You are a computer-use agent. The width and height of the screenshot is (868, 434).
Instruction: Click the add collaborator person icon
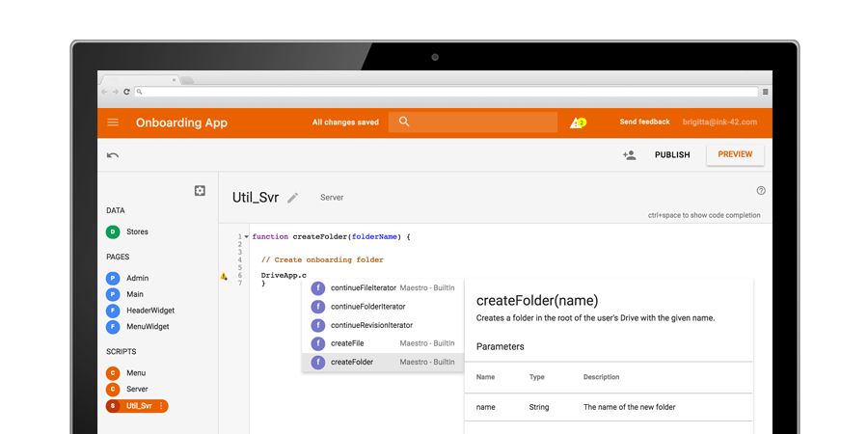pyautogui.click(x=629, y=155)
